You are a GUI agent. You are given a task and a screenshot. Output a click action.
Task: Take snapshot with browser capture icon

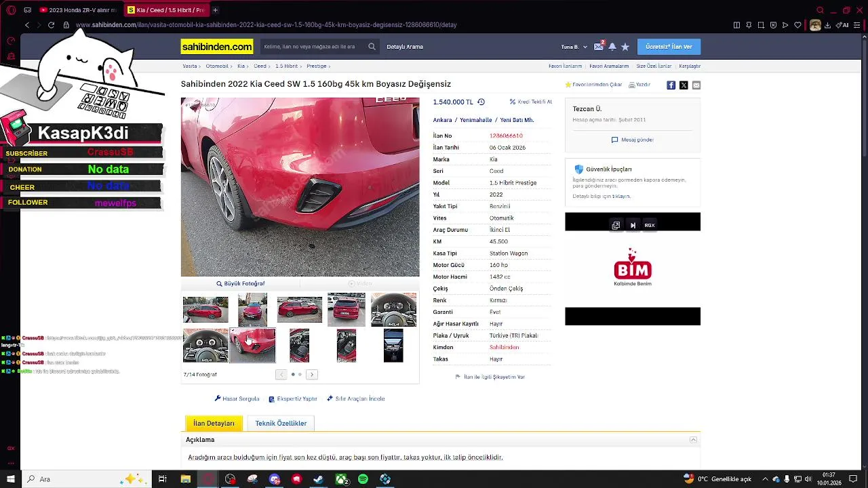point(761,25)
